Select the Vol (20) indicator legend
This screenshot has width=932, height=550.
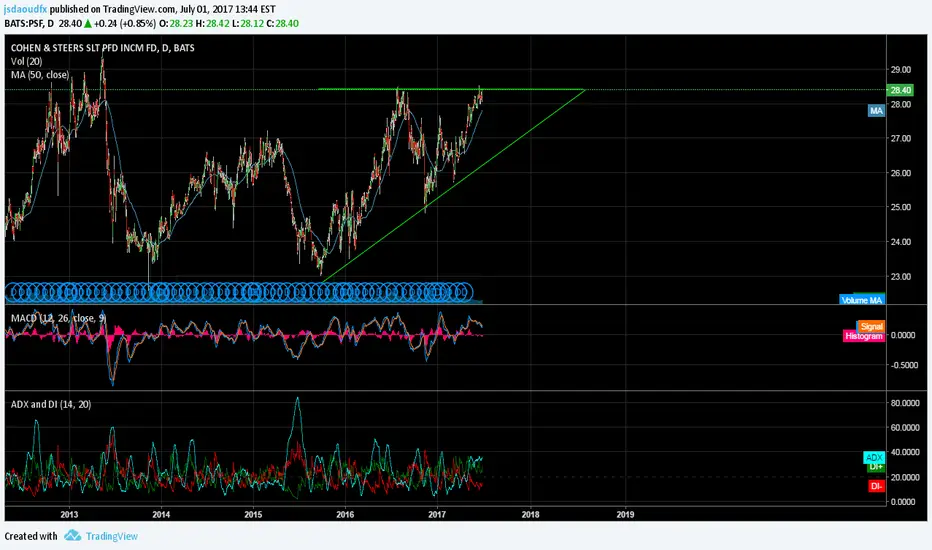(x=26, y=61)
